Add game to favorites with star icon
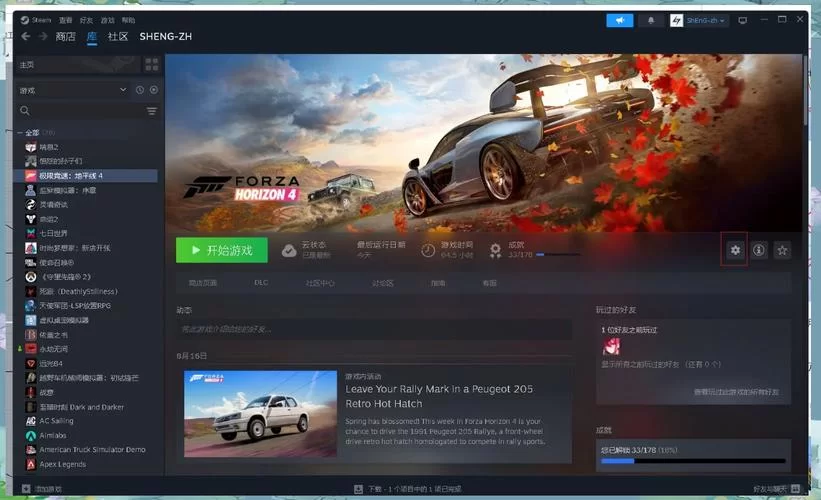The image size is (821, 500). click(782, 250)
